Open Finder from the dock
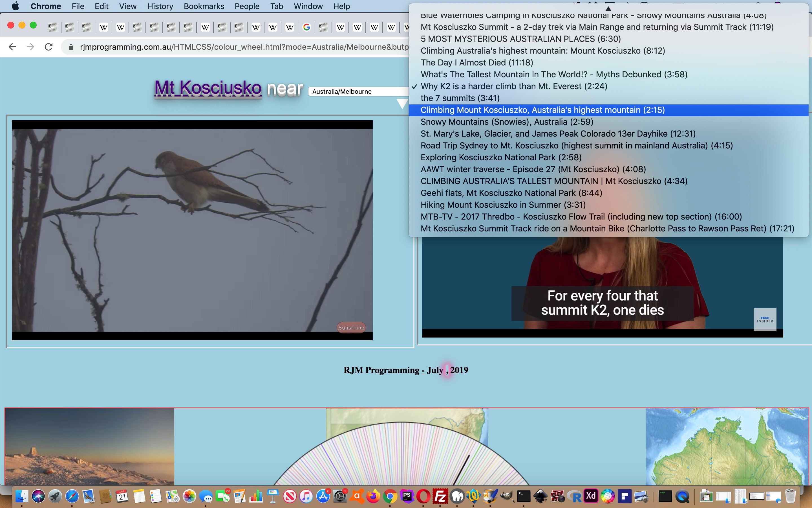This screenshot has height=508, width=812. coord(22,496)
